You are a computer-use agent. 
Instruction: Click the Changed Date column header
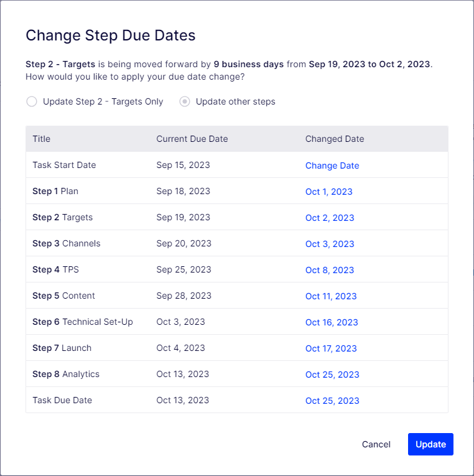[x=335, y=139]
